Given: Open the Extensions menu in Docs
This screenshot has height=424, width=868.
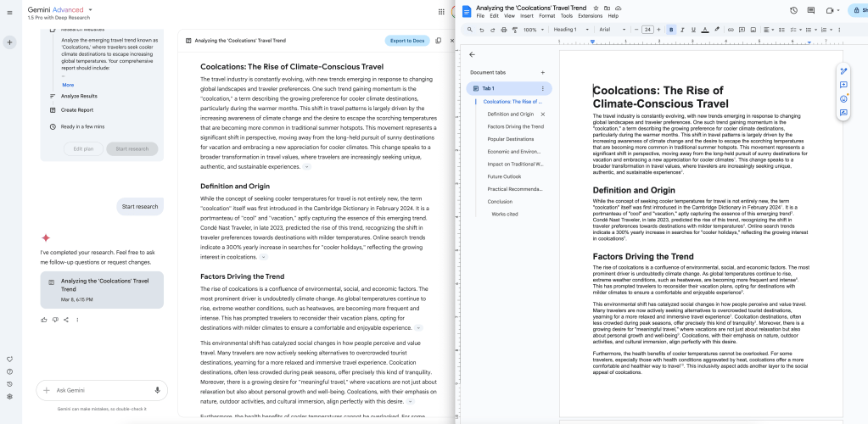Looking at the screenshot, I should pyautogui.click(x=590, y=16).
